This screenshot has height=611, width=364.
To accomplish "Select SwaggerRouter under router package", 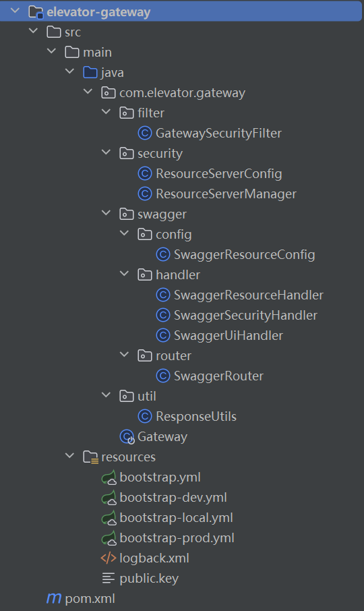I will [x=218, y=376].
